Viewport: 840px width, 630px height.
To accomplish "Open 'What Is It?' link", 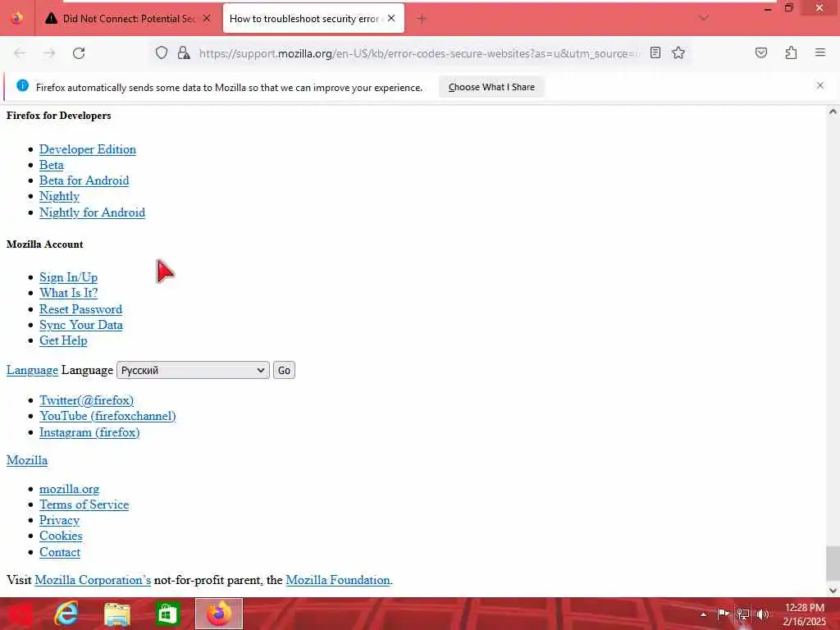I will coord(69,293).
